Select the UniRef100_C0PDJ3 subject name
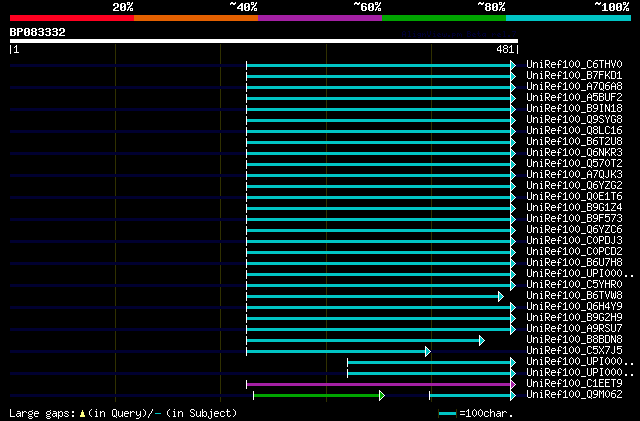Image resolution: width=640 pixels, height=421 pixels. click(574, 241)
